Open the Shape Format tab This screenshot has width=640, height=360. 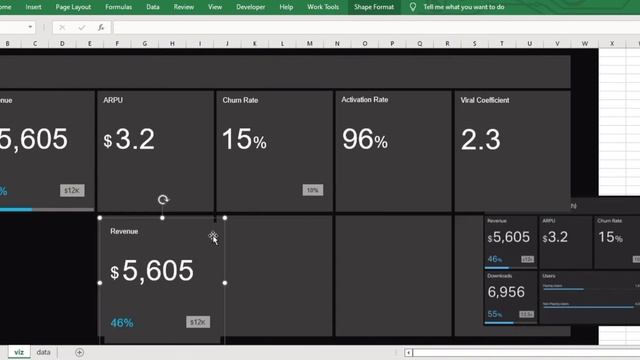[x=374, y=7]
